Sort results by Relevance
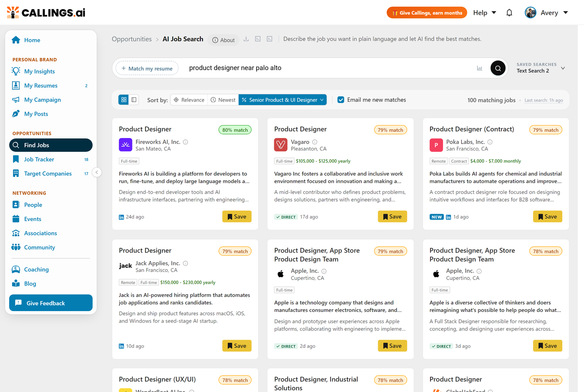 (189, 100)
